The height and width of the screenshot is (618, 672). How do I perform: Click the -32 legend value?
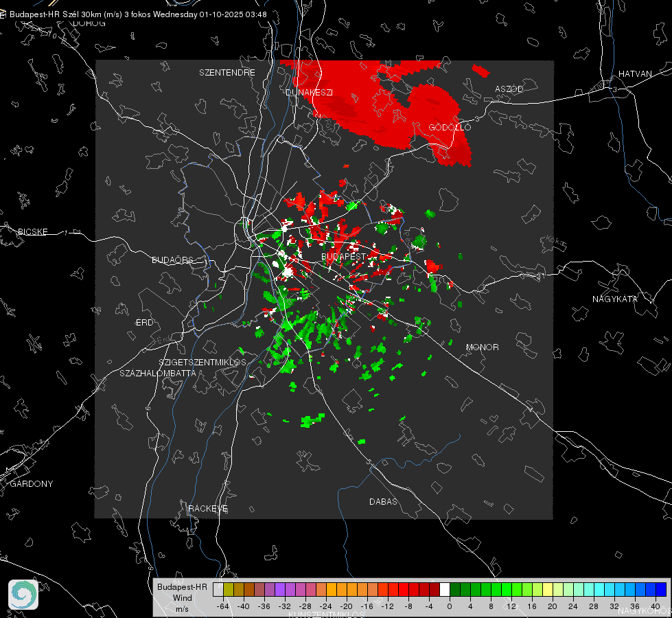tap(285, 606)
